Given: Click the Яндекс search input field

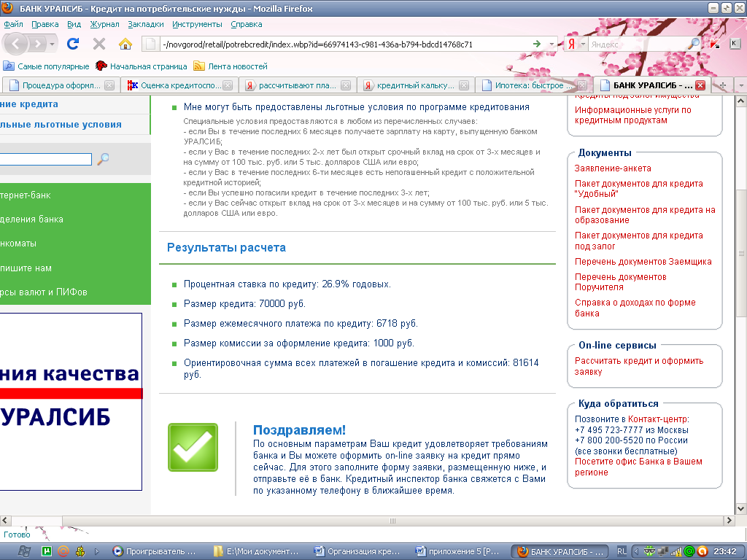Looking at the screenshot, I should (638, 44).
